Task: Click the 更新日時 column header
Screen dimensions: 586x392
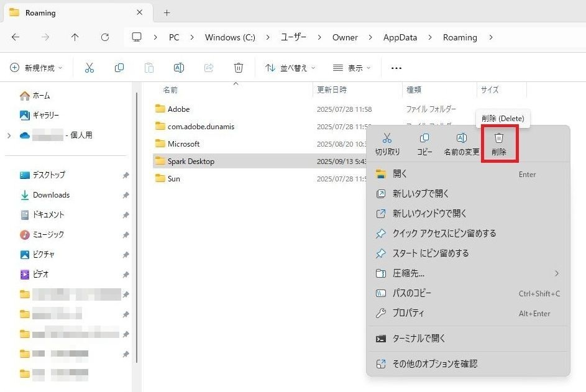Action: (x=332, y=90)
